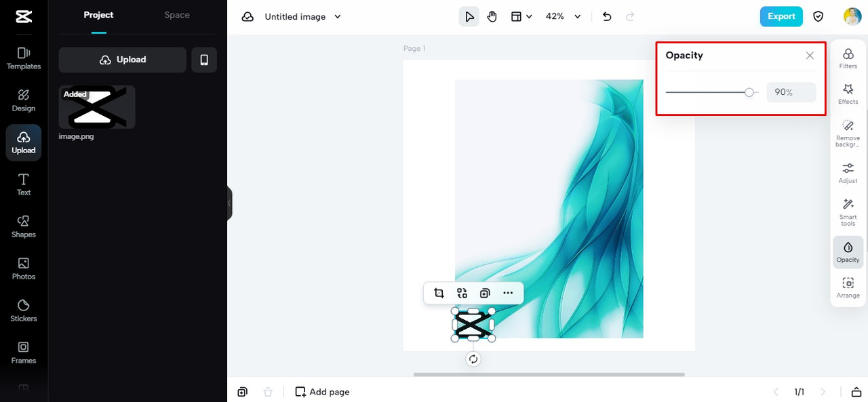This screenshot has height=402, width=868.
Task: Open Smart tools
Action: (x=848, y=212)
